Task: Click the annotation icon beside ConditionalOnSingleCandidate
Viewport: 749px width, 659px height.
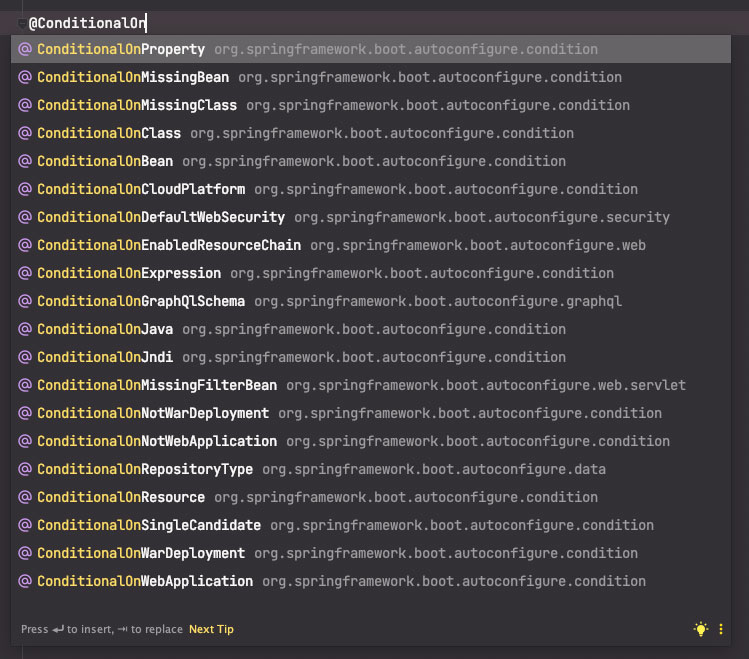Action: [25, 525]
